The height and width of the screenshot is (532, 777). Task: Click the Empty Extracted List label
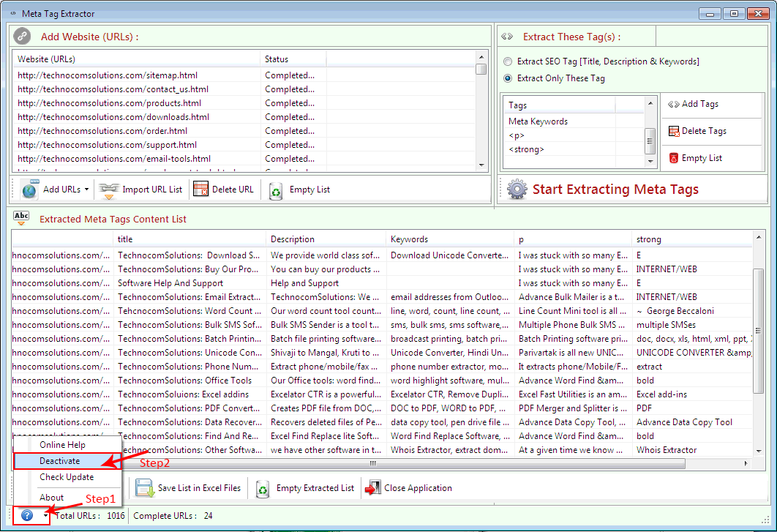pyautogui.click(x=315, y=488)
